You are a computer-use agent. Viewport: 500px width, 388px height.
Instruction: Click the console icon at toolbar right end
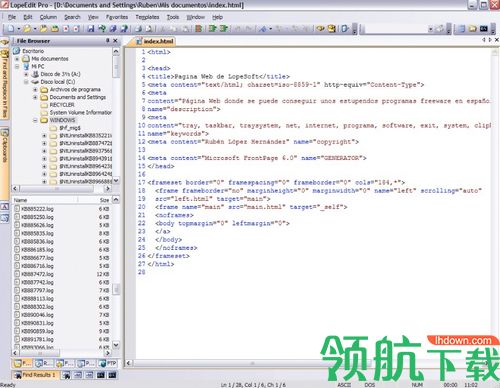click(484, 29)
